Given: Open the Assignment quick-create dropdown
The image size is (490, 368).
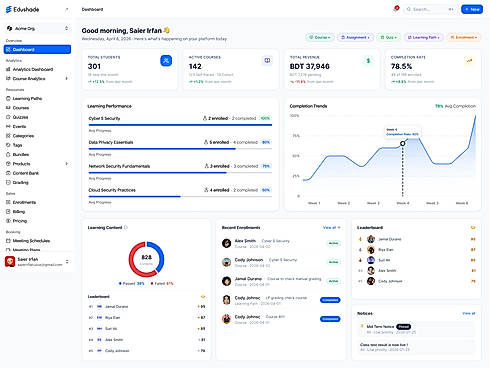Looking at the screenshot, I should [x=355, y=37].
